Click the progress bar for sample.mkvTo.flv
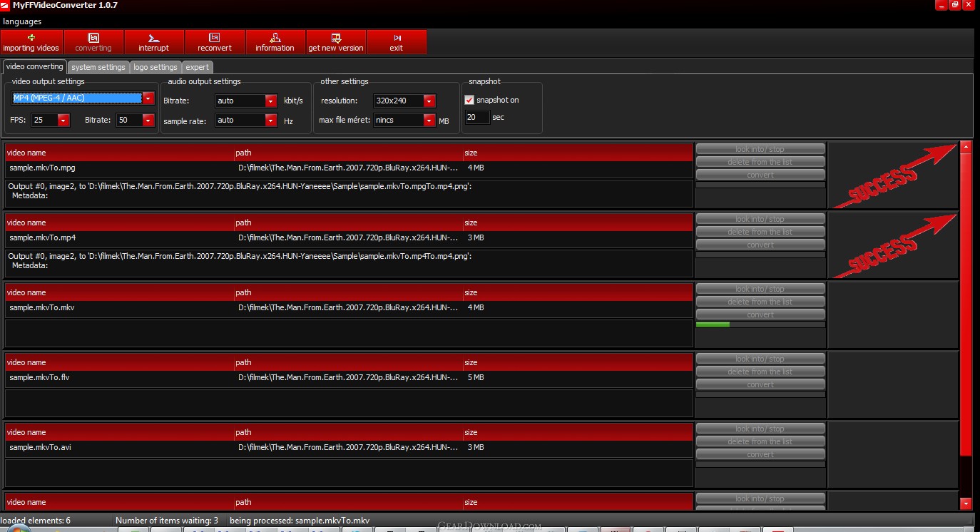The width and height of the screenshot is (980, 532). click(x=760, y=394)
